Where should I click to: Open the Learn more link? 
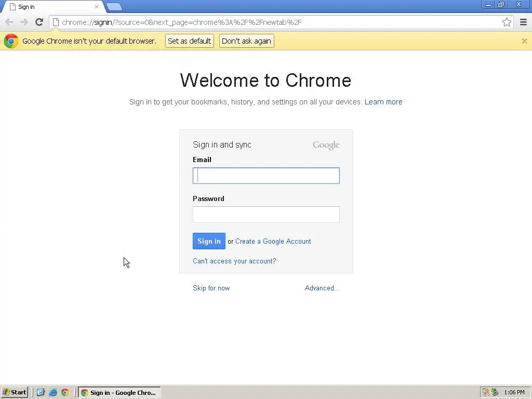click(x=383, y=102)
